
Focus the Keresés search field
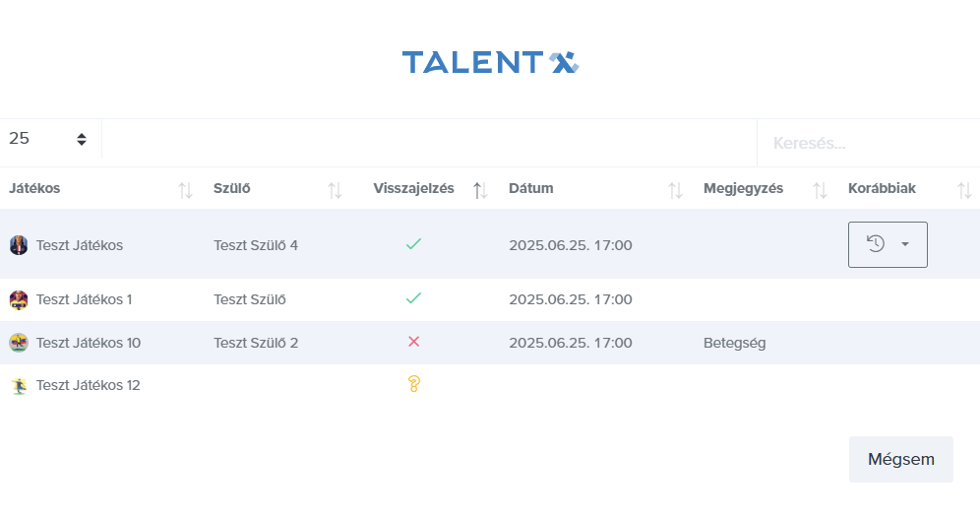click(x=866, y=144)
